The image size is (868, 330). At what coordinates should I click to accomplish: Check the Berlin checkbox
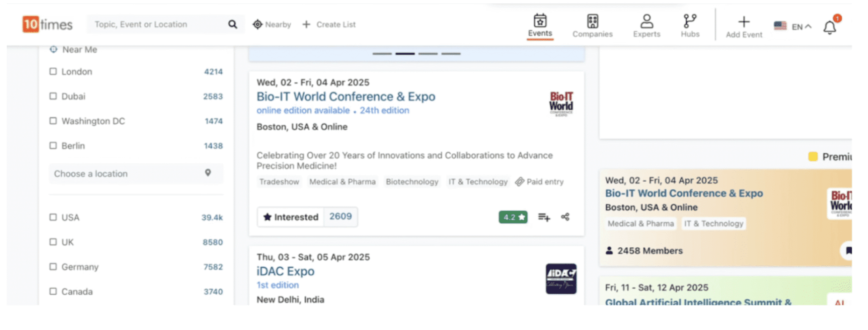coord(53,146)
